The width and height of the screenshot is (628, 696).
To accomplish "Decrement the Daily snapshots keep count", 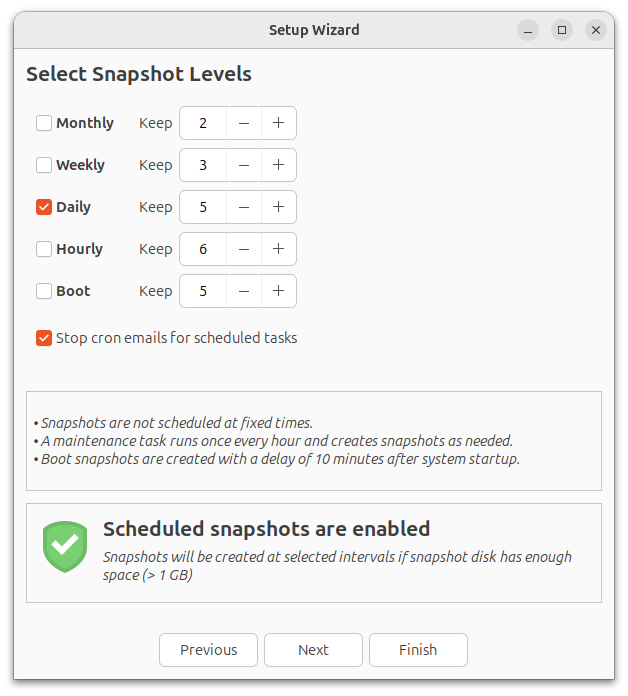I will pyautogui.click(x=243, y=207).
